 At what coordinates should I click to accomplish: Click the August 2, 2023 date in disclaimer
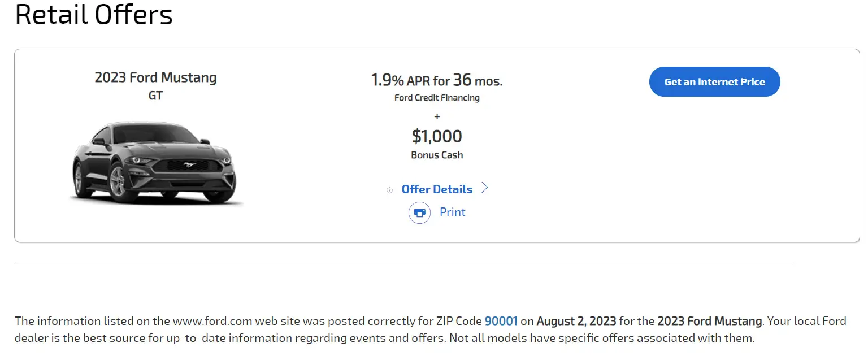pyautogui.click(x=576, y=322)
